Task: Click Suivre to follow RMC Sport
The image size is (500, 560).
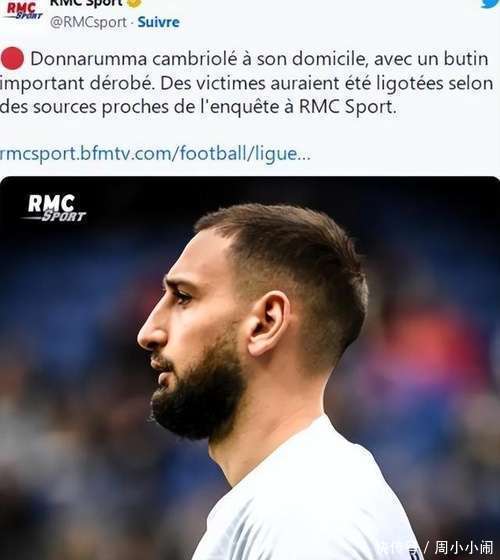Action: pos(159,22)
